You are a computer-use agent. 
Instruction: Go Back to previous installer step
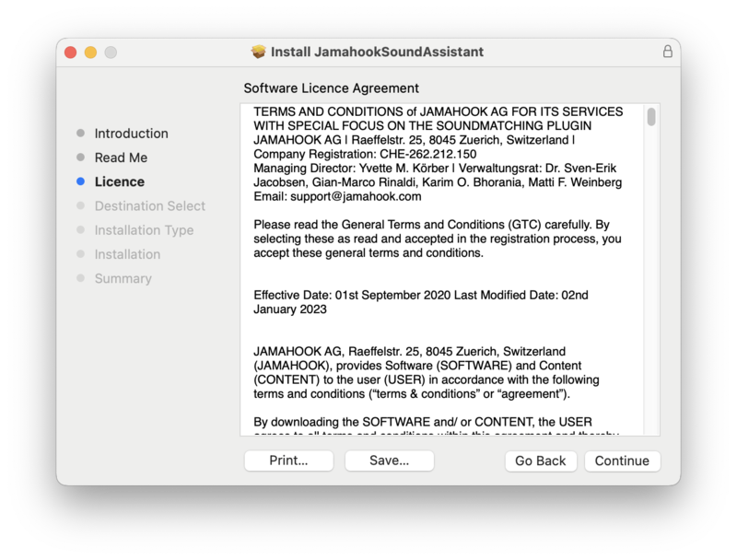(x=541, y=461)
